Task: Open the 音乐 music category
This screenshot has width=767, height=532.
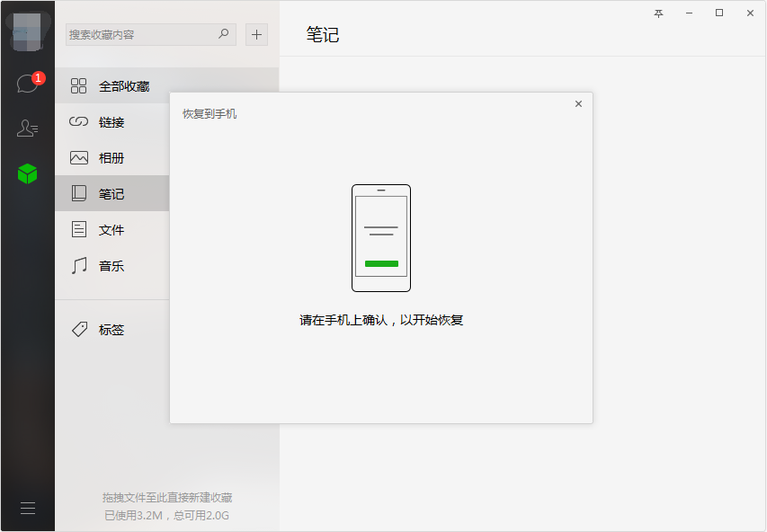Action: [112, 265]
